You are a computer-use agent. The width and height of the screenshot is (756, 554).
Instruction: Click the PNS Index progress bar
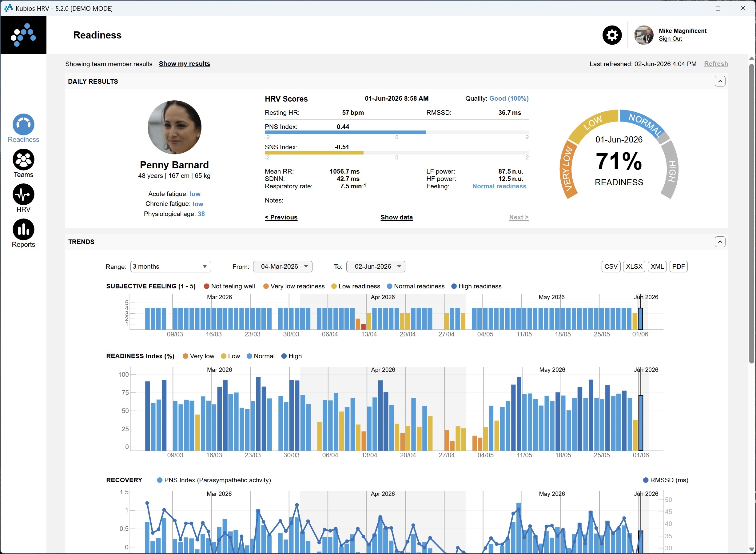coord(396,132)
